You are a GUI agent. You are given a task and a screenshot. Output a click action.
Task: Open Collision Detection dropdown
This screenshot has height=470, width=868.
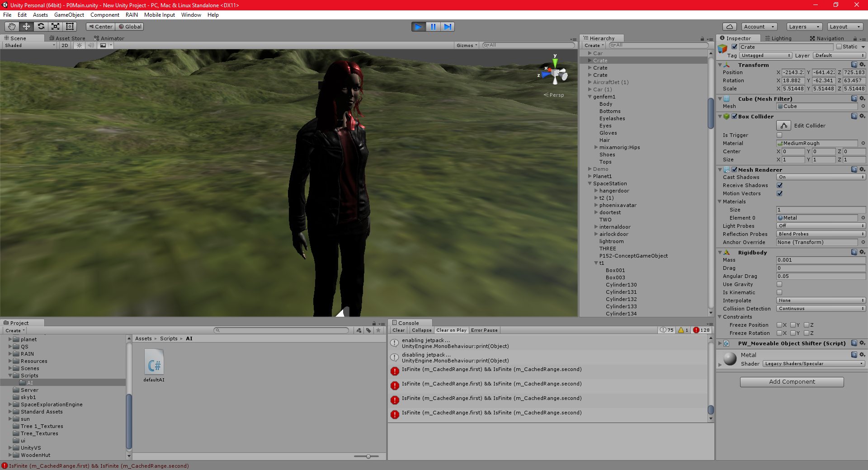[x=821, y=309]
